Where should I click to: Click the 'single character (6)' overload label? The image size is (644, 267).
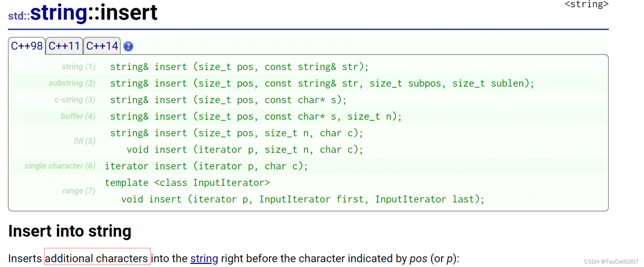coord(59,166)
